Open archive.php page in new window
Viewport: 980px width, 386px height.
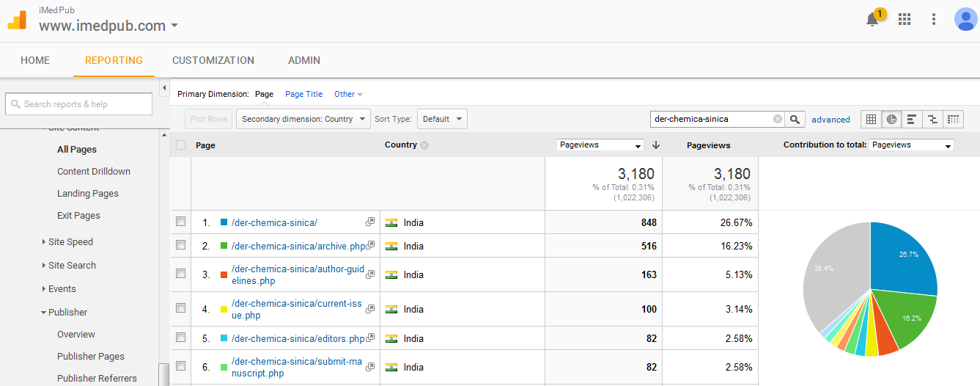click(370, 245)
